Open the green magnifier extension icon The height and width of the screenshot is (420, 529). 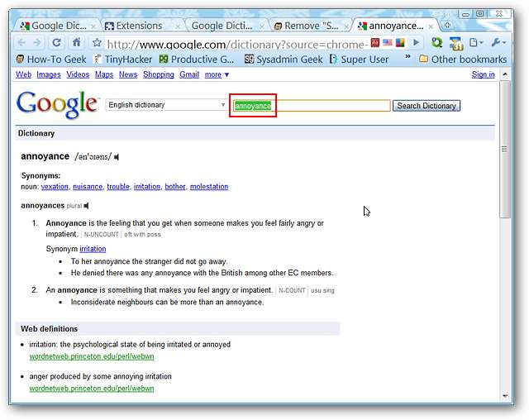(x=437, y=43)
